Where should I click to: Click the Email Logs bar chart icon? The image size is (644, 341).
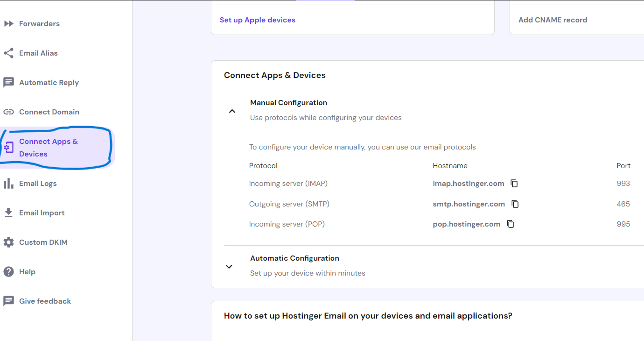[x=8, y=184]
